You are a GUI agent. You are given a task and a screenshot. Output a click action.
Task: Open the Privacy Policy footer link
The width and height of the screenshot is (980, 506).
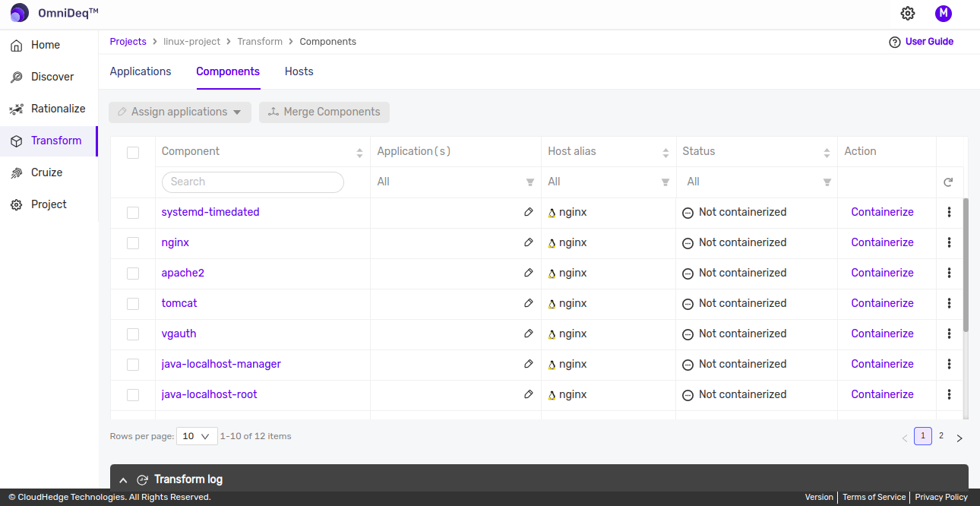point(941,497)
